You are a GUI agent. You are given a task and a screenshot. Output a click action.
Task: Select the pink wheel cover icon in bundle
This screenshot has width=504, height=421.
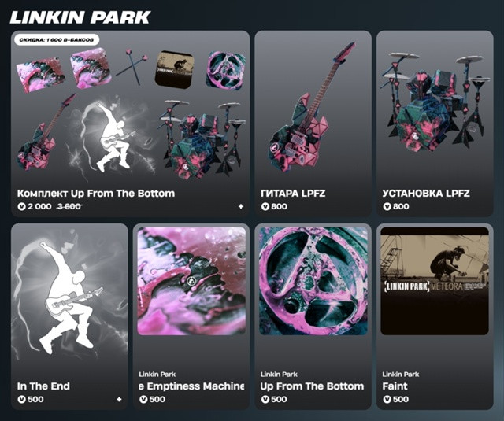point(226,70)
